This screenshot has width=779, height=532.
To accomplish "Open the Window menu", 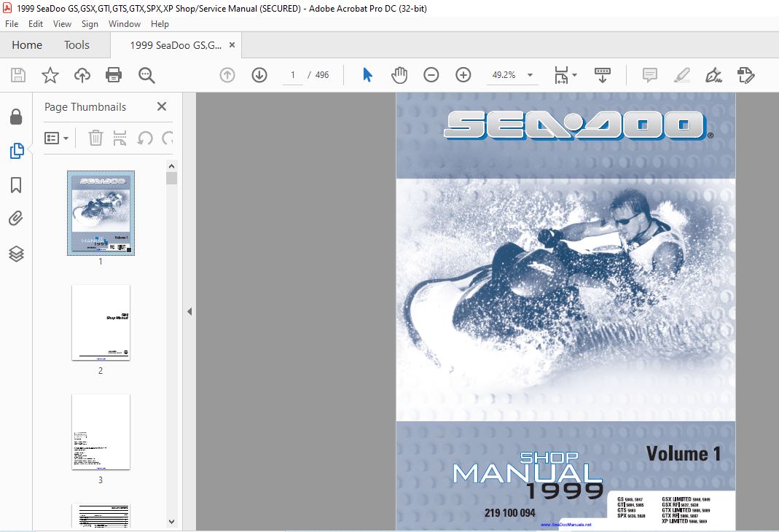I will [124, 24].
